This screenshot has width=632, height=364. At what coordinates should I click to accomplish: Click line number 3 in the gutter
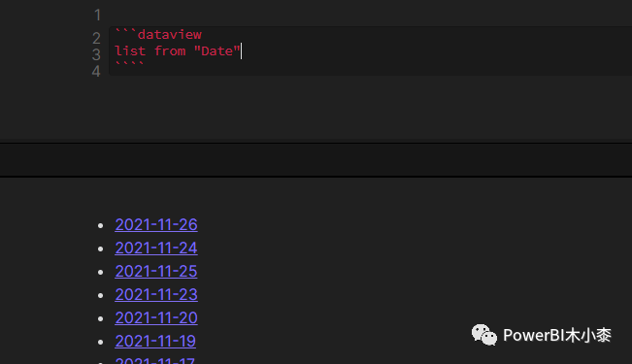tap(96, 54)
